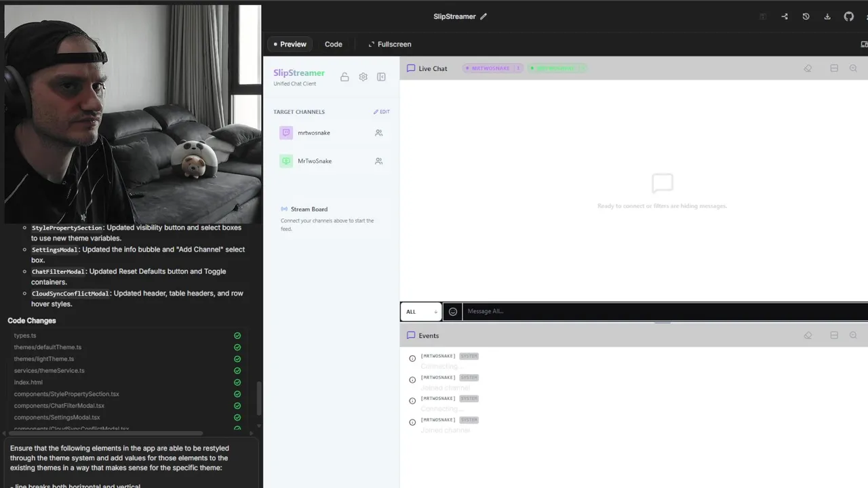Image resolution: width=868 pixels, height=488 pixels.
Task: Zoom out the Live Chat panel
Action: 853,68
